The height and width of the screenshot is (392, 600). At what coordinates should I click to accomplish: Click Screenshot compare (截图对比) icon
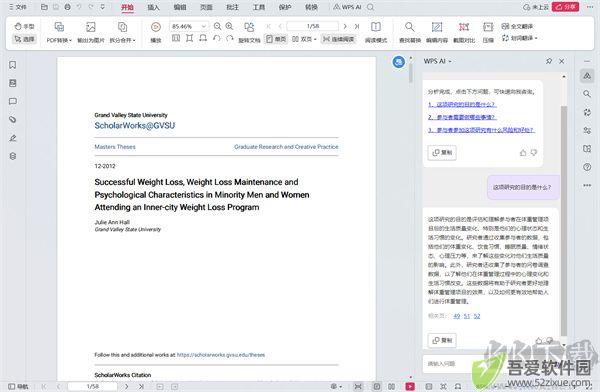click(464, 27)
